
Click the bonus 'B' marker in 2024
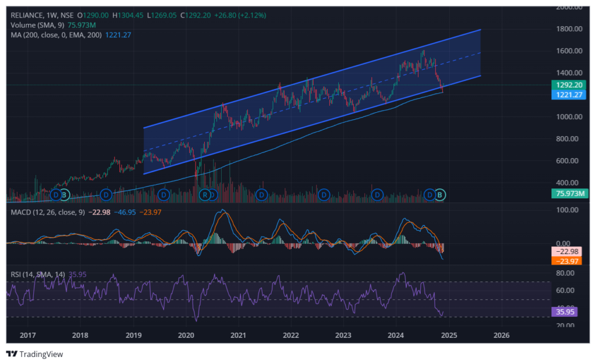[441, 194]
